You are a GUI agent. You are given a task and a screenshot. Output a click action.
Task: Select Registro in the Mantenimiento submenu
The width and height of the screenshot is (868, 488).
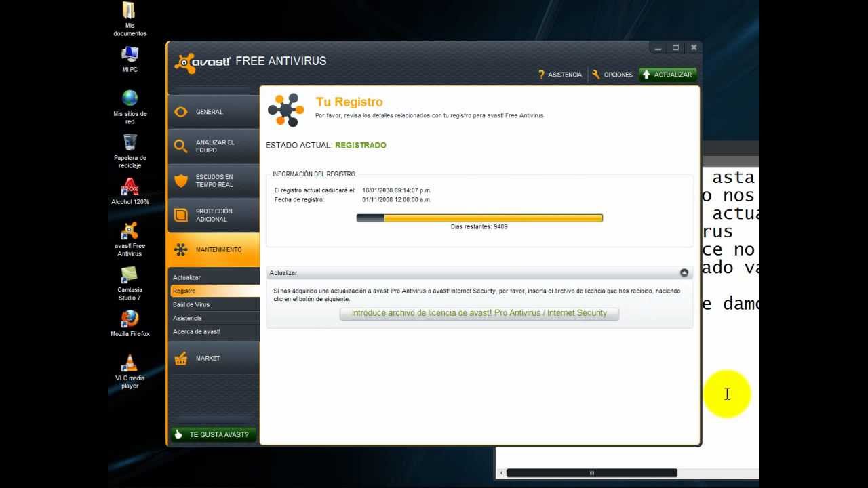(214, 291)
